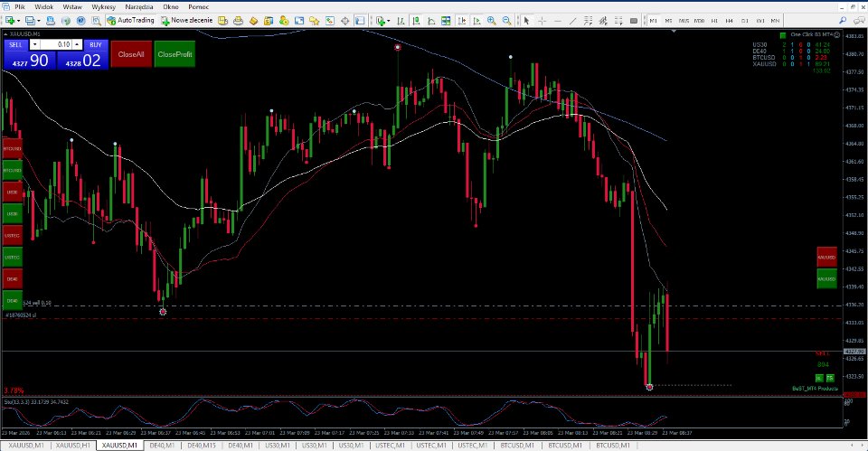
Task: Open the Wykresy menu
Action: 103,6
